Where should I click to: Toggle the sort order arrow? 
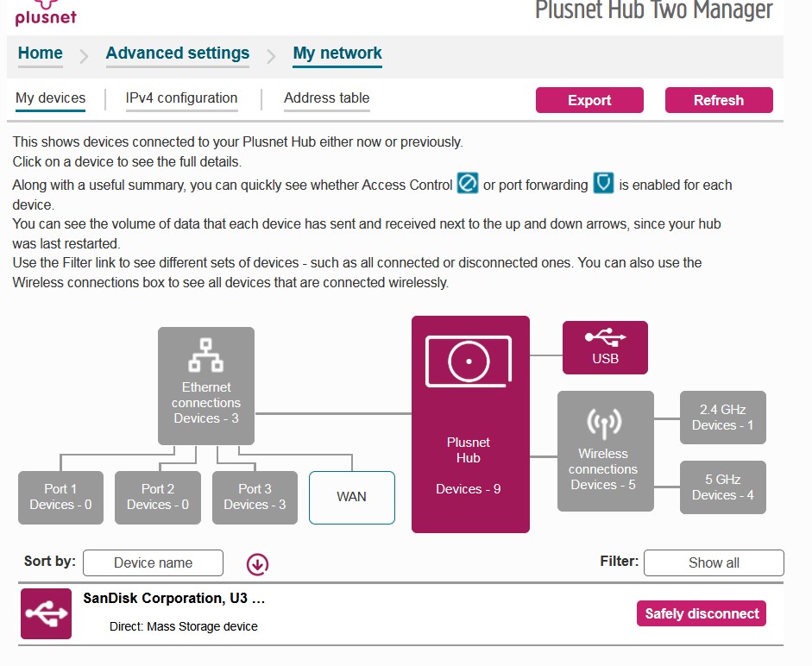point(256,563)
